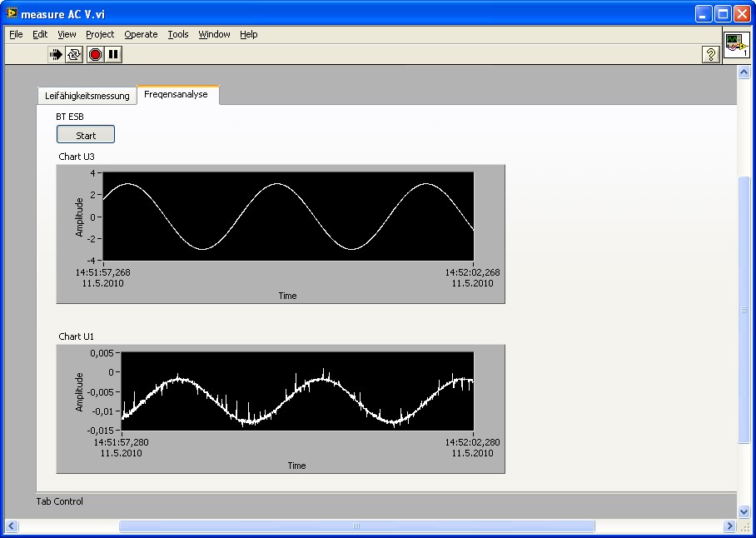Switch to the Leifähigkeitsmessung tab
756x538 pixels.
87,96
